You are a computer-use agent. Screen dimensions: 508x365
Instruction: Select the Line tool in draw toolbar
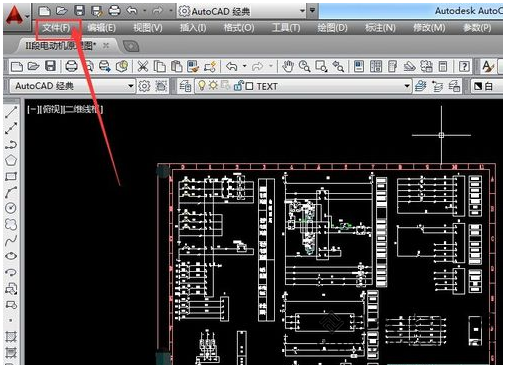click(11, 112)
